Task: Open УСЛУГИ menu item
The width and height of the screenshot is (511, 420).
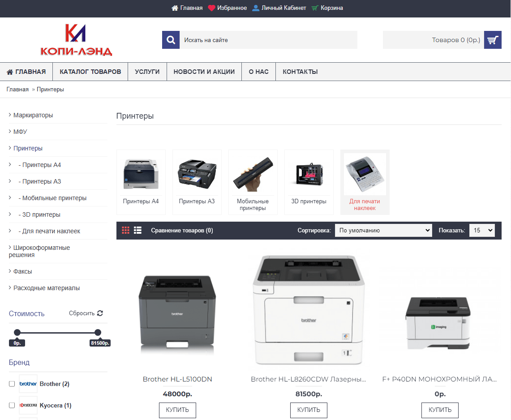Action: tap(147, 72)
